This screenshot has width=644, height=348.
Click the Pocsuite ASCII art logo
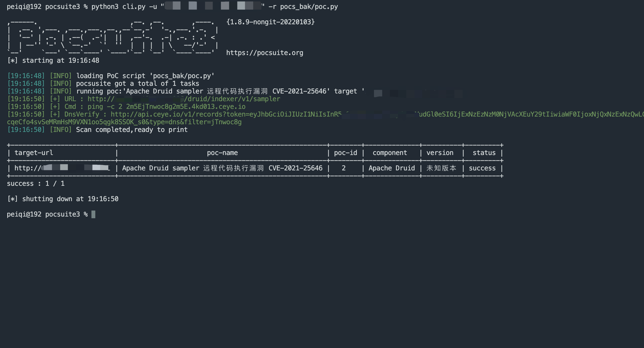[x=112, y=37]
